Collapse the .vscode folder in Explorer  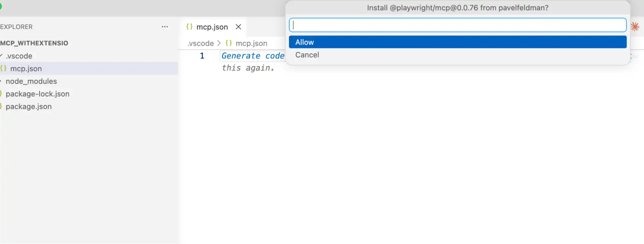[x=19, y=56]
